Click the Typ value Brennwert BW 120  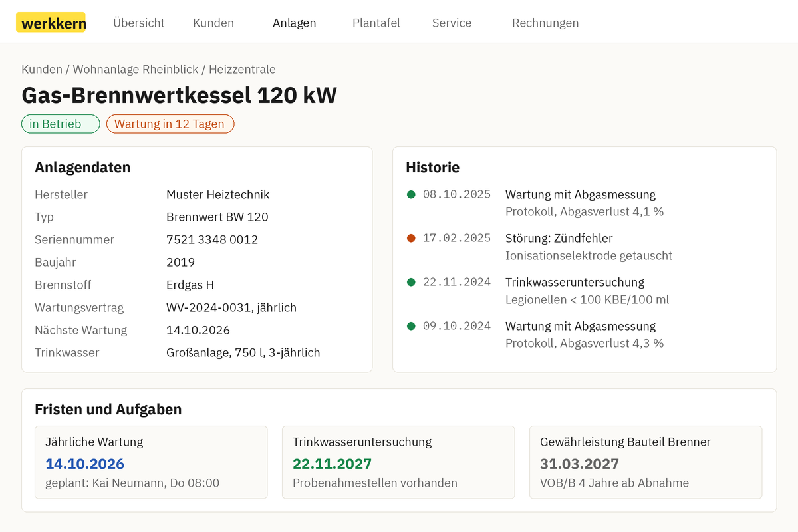217,217
